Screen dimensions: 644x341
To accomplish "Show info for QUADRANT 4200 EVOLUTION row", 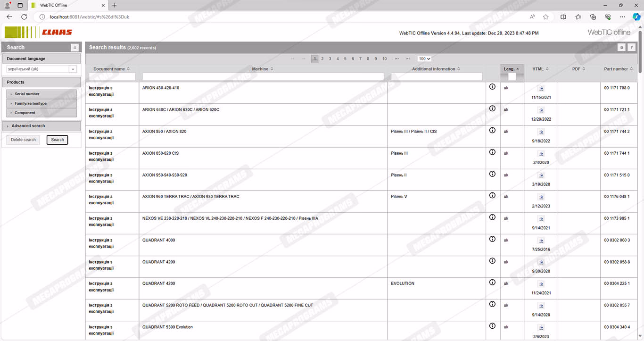I will coord(492,283).
